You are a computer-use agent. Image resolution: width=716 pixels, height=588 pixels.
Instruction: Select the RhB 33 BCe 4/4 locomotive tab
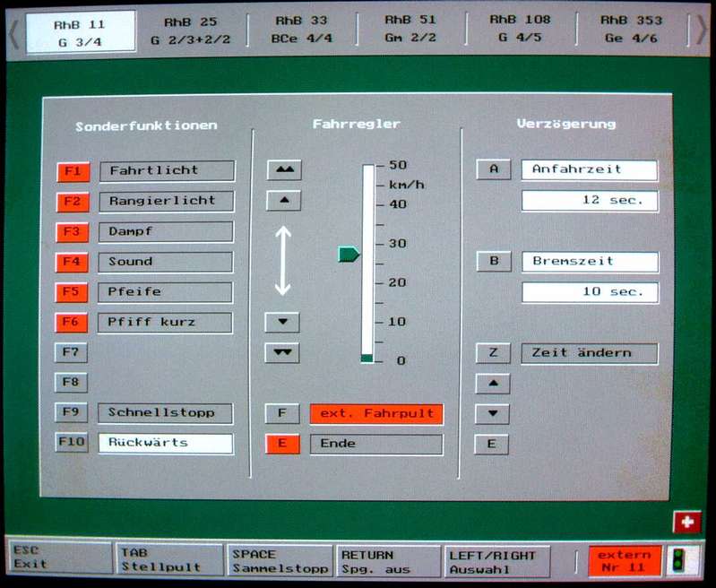(x=301, y=30)
